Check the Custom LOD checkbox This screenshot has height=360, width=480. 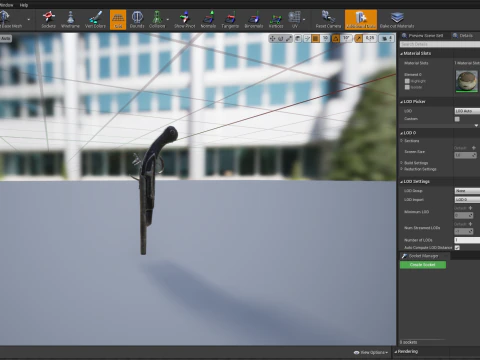click(457, 119)
